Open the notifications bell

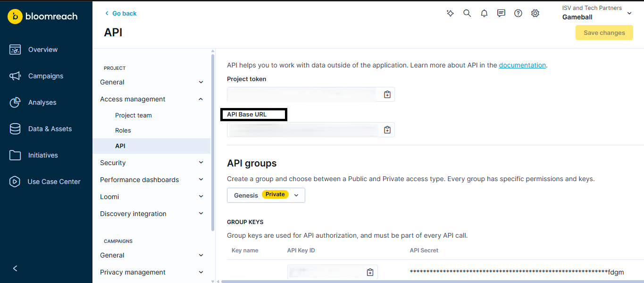(484, 13)
